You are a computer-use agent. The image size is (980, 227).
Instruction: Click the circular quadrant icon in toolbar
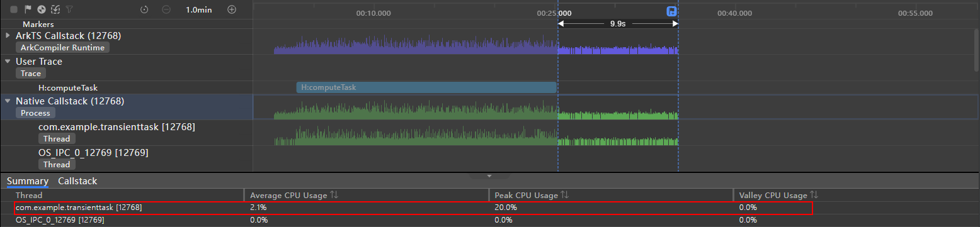coord(42,9)
